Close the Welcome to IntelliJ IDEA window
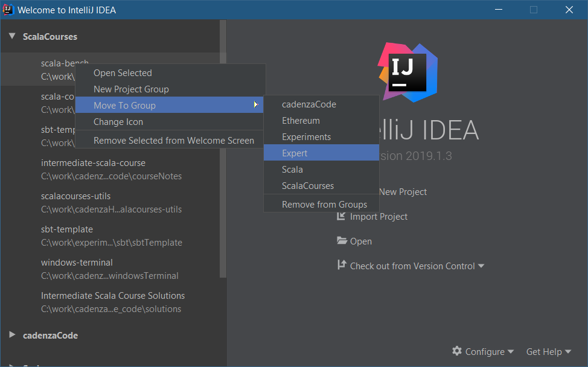Image resolution: width=588 pixels, height=367 pixels. pyautogui.click(x=569, y=10)
